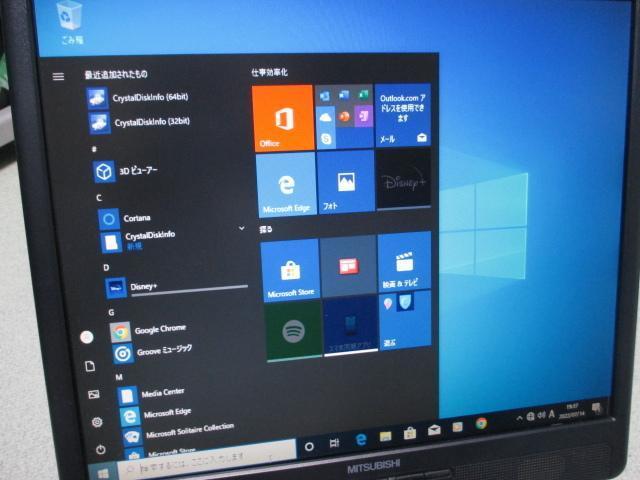Open the Microsoft Edge tile

click(287, 185)
